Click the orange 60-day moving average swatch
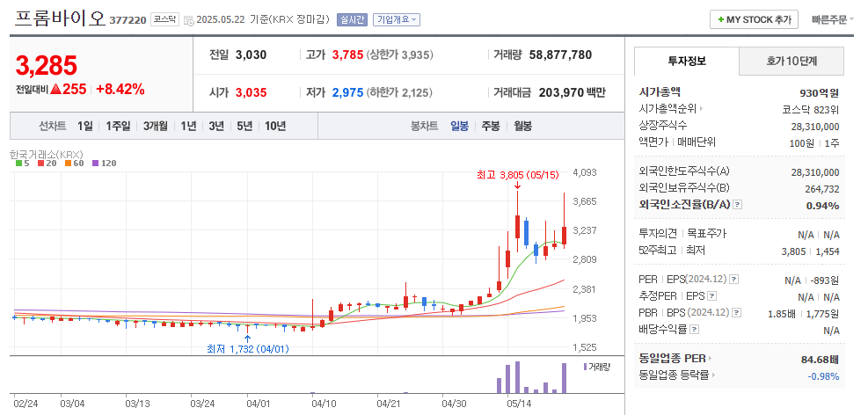The height and width of the screenshot is (415, 868). tap(68, 164)
